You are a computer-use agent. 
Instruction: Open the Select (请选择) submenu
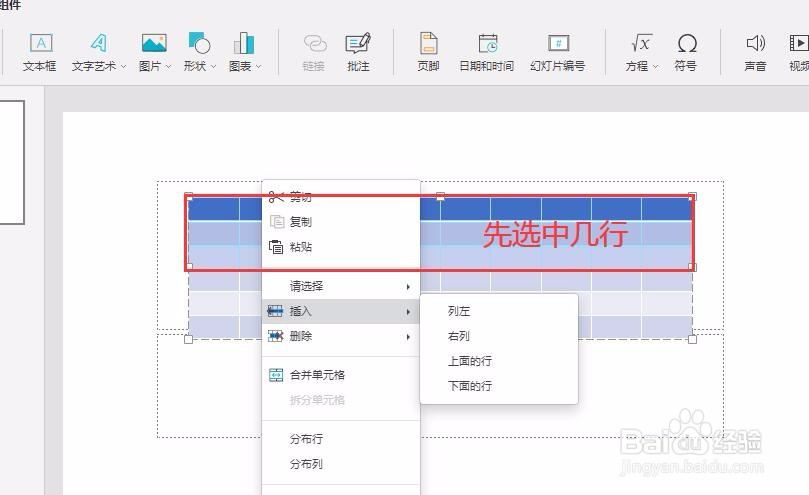tap(341, 286)
